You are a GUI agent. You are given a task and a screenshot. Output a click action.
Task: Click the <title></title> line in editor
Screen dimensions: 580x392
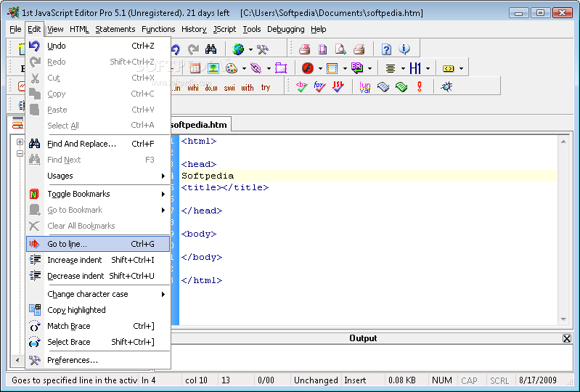[x=225, y=187]
